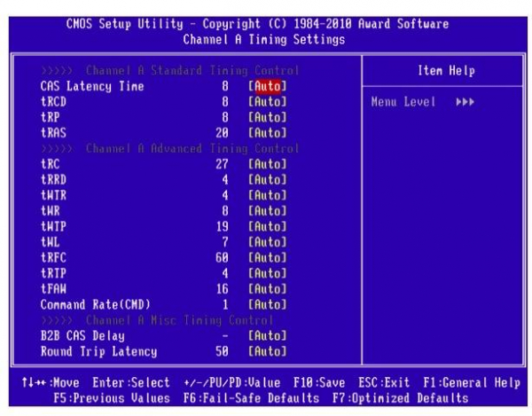The image size is (532, 416).
Task: Open the B2B CAS Delay [Auto] setting
Action: coord(268,335)
